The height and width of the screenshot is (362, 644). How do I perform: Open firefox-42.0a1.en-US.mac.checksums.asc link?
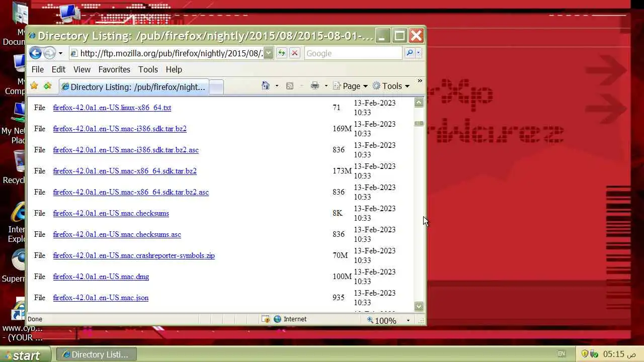coord(117,234)
